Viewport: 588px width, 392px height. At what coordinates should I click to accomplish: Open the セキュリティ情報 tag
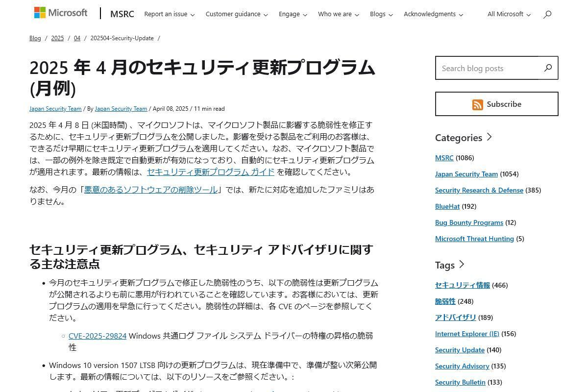click(463, 285)
